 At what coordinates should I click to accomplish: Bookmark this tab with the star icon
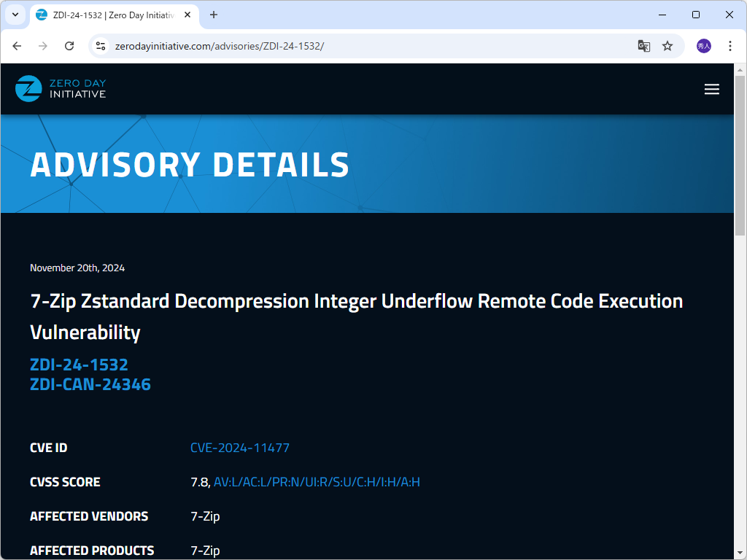[667, 46]
